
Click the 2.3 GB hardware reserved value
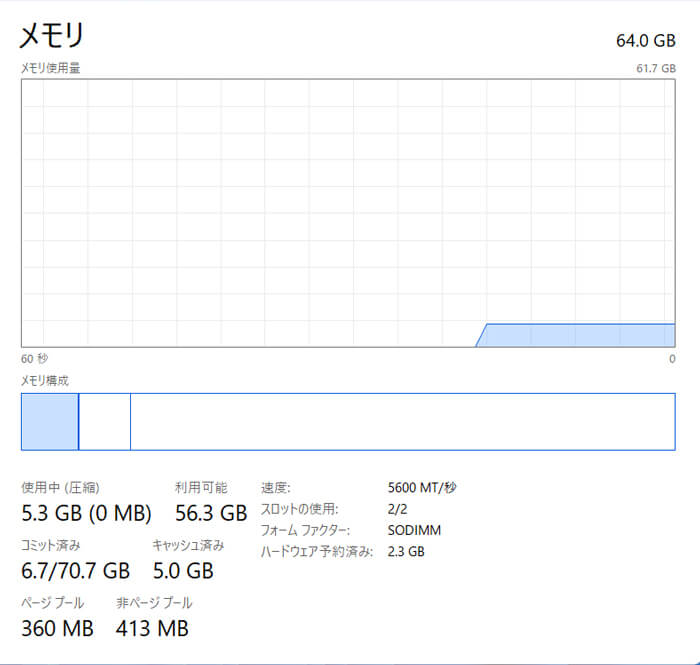(x=406, y=551)
